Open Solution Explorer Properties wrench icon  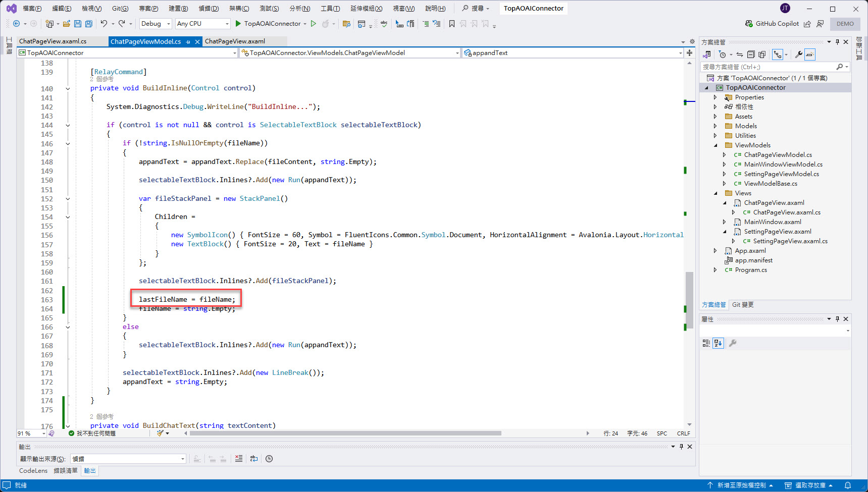coord(798,54)
